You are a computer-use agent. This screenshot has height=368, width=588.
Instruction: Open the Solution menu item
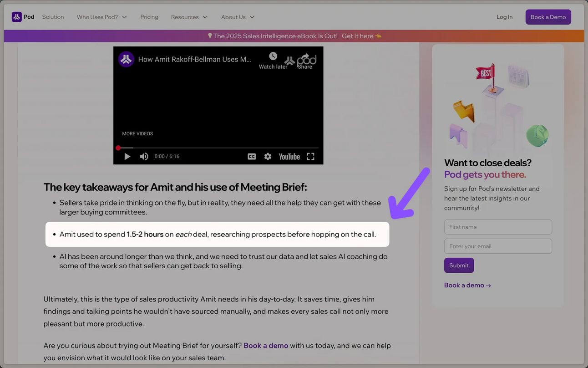(x=53, y=17)
